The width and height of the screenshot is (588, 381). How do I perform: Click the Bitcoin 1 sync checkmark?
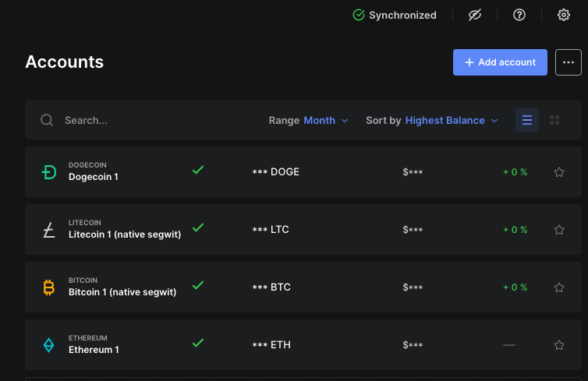click(x=198, y=285)
